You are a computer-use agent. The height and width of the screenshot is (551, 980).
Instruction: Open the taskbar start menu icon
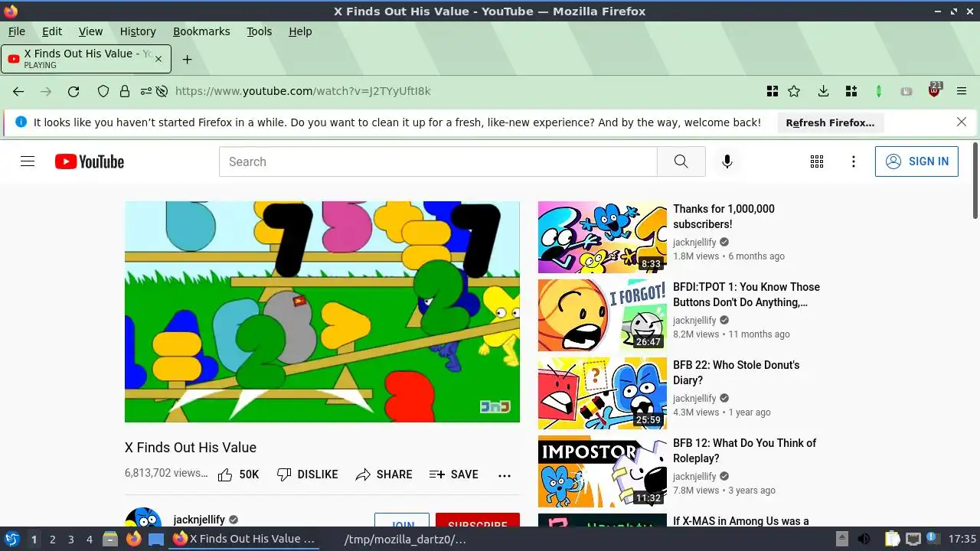point(11,540)
